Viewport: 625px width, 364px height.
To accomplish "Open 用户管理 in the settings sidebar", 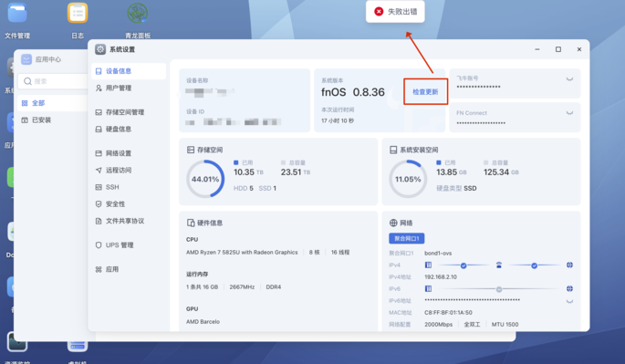I will coord(129,88).
